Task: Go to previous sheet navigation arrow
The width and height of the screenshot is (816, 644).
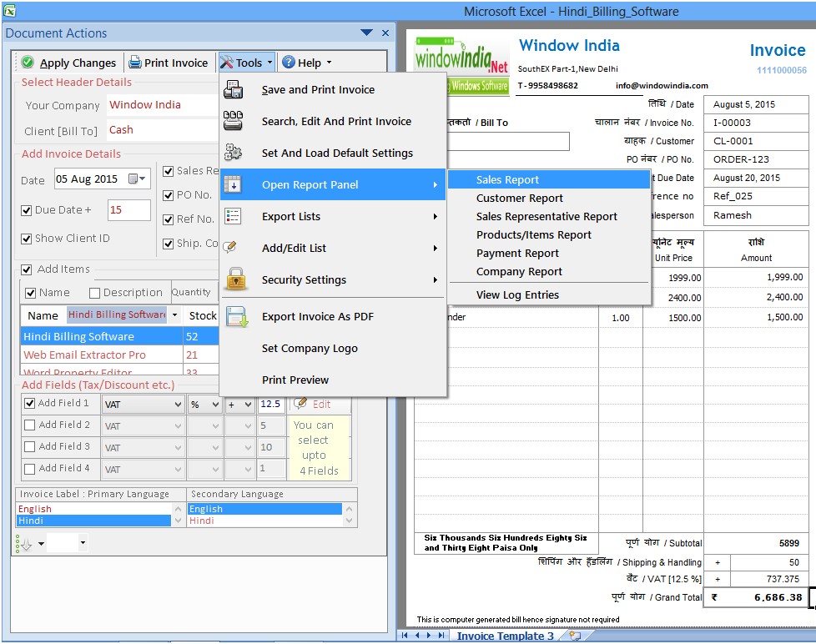Action: (x=417, y=635)
